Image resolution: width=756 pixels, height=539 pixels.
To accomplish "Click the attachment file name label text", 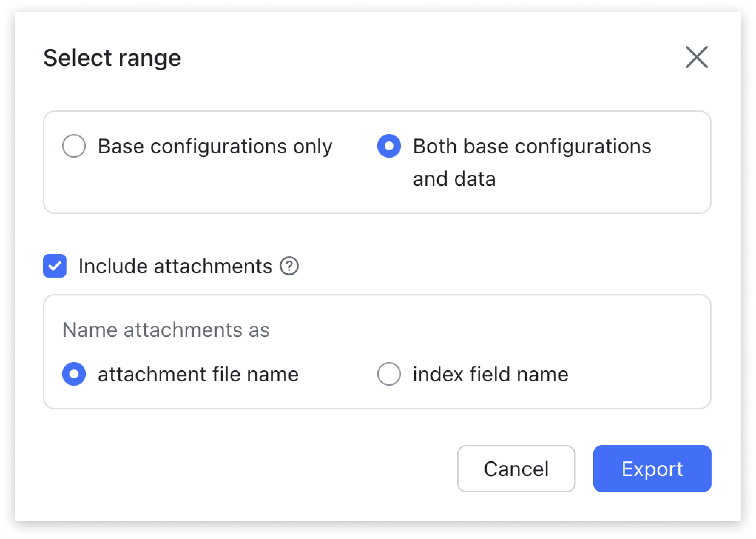I will click(x=198, y=374).
